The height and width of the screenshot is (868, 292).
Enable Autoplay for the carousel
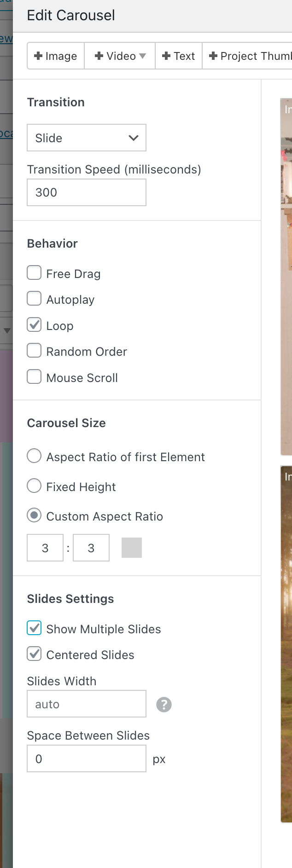(34, 298)
